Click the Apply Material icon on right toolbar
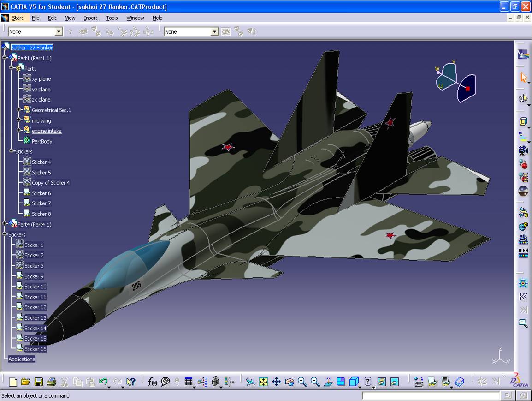Viewport: 532px width, 401px height. click(523, 54)
